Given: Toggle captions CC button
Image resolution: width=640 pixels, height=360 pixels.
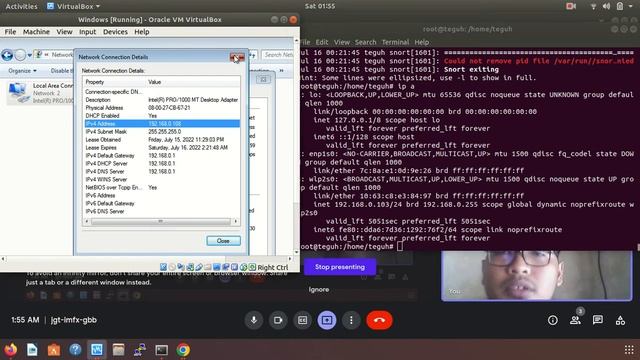Looking at the screenshot, I should 302,320.
